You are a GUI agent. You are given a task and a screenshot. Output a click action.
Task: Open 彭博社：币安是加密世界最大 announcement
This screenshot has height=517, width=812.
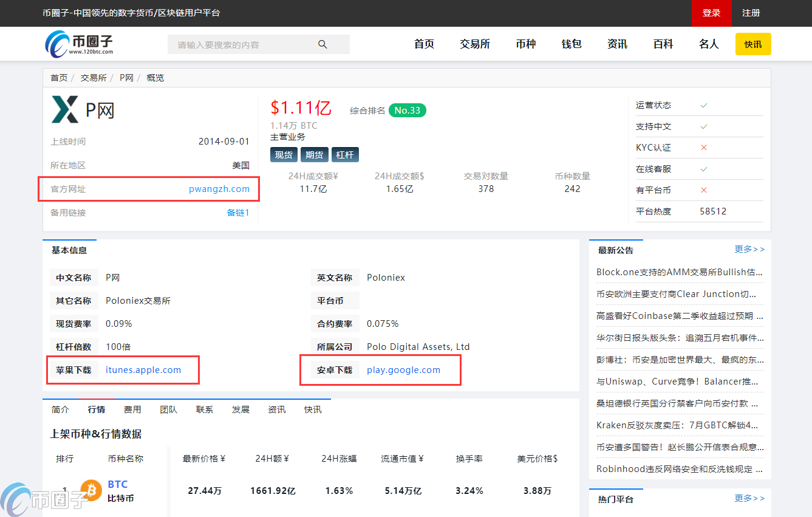680,360
